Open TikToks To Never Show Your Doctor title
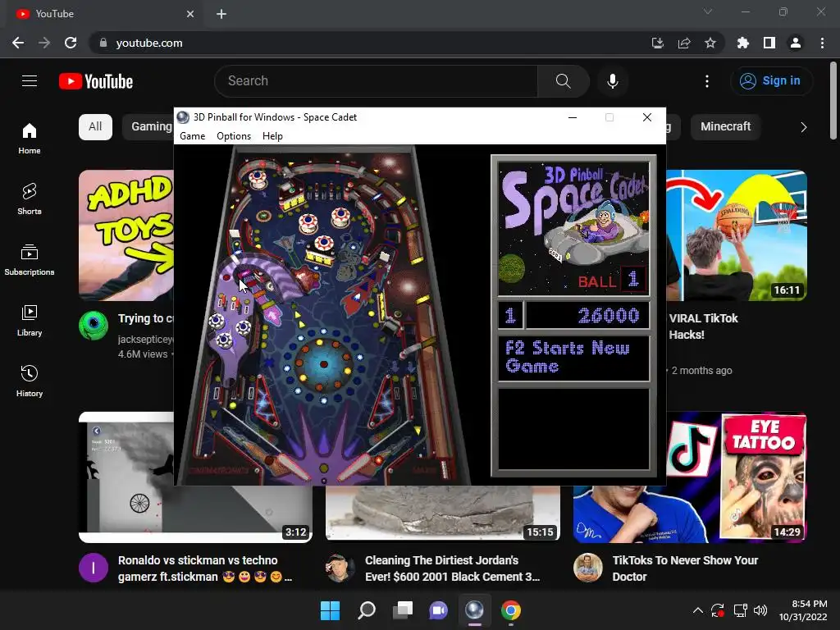 click(x=685, y=568)
